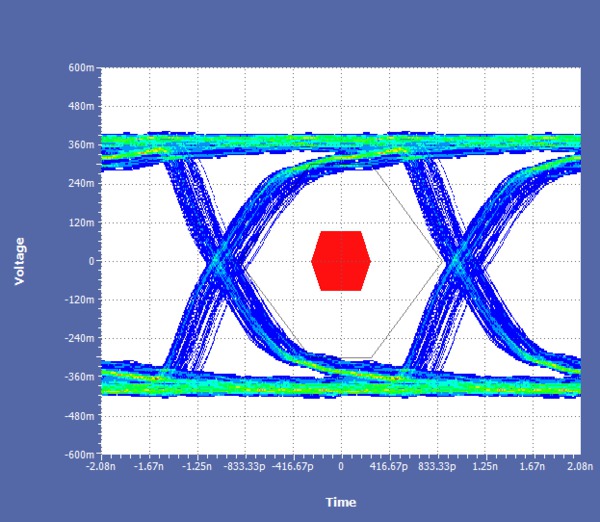Click the -600m voltage tick label
Screen dimensions: 600x522
point(79,454)
